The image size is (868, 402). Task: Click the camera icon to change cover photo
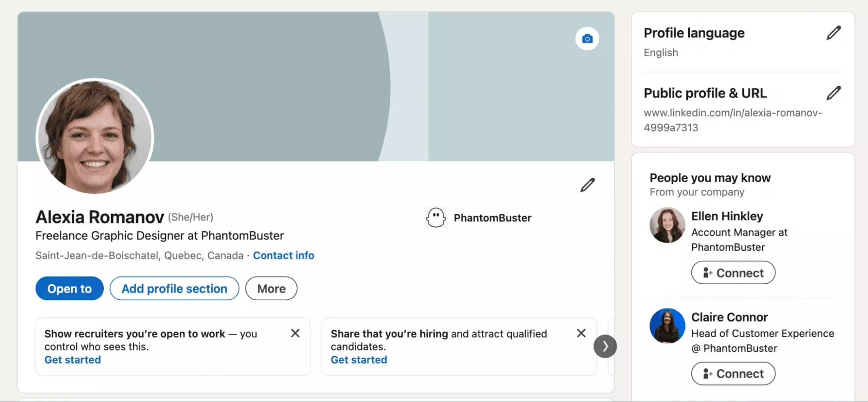pos(587,38)
